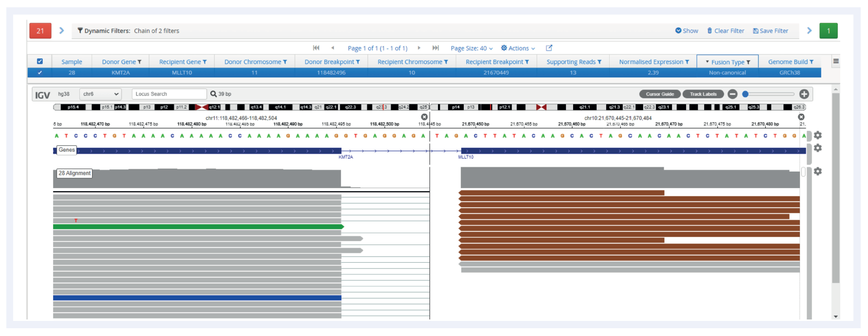Viewport: 868px width, 336px height.
Task: Open Recipient Chromosome column filter
Action: coord(446,62)
